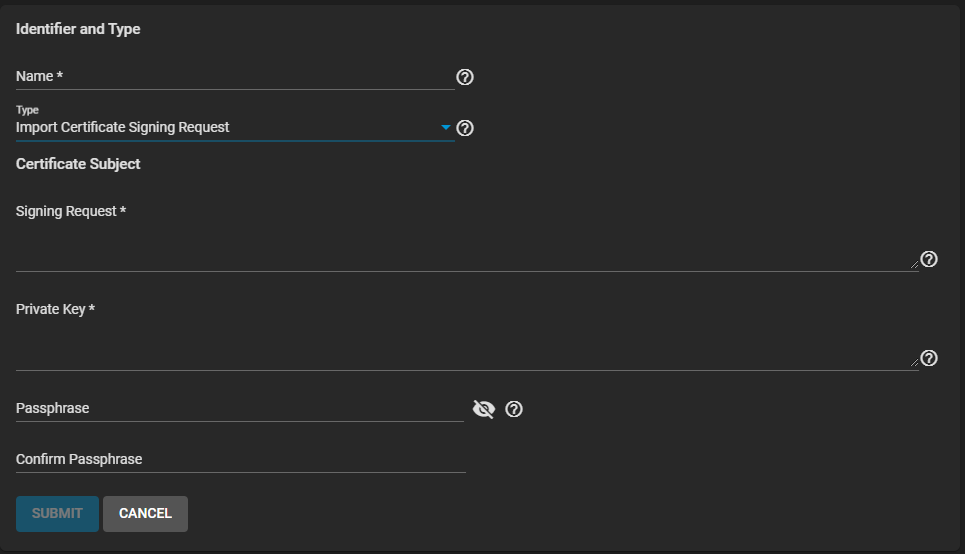Show help for the Type field
The height and width of the screenshot is (554, 965).
[x=464, y=128]
